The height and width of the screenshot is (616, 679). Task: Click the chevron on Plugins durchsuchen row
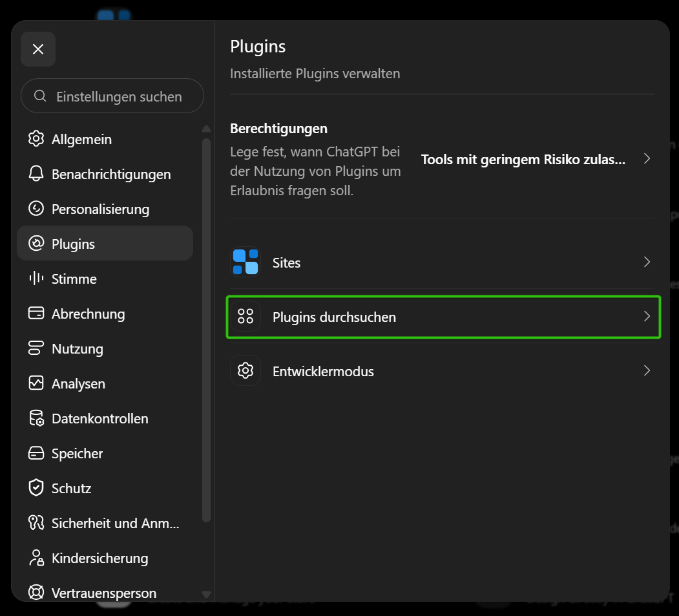(647, 316)
